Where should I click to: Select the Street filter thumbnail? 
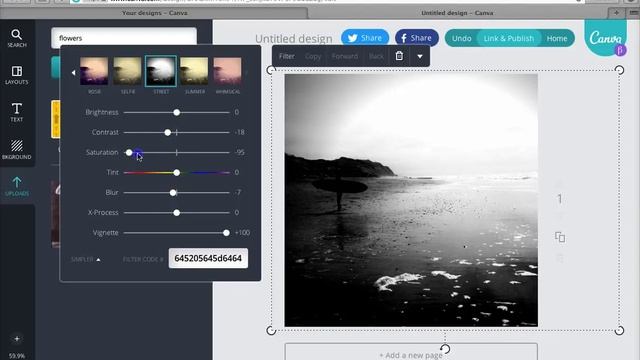pyautogui.click(x=161, y=71)
